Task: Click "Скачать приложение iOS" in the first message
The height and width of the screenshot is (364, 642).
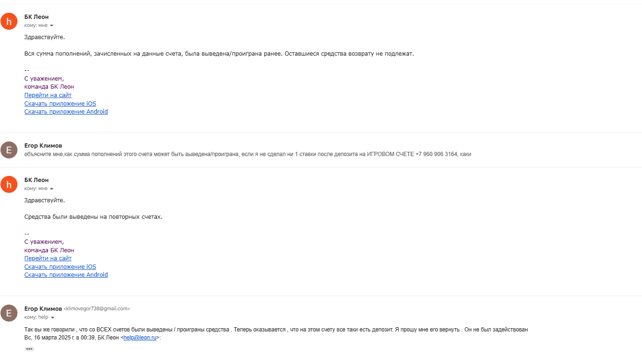Action: tap(60, 104)
